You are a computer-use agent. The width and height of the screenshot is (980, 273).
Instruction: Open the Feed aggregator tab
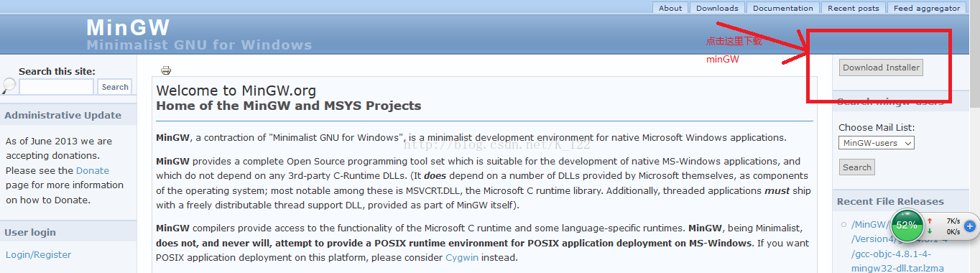tap(927, 8)
